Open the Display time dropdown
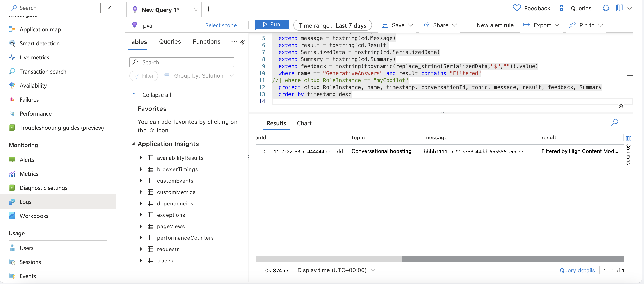Screen dimensions: 644x284 click(336, 270)
